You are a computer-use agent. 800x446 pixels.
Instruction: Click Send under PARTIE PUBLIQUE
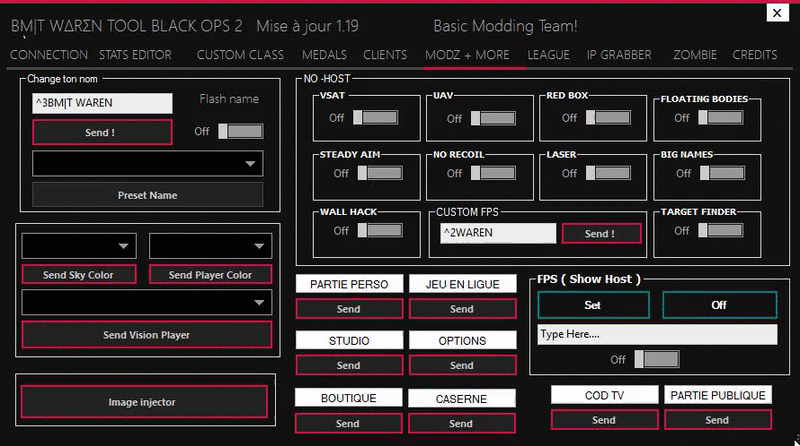(718, 420)
